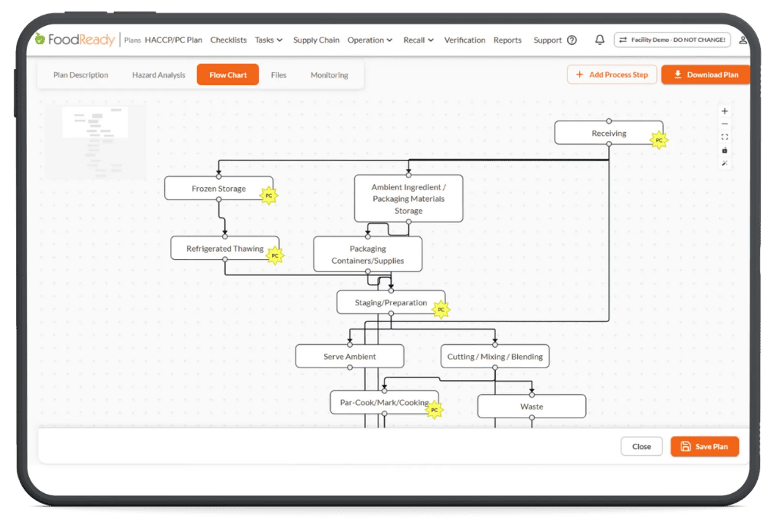The width and height of the screenshot is (775, 532).
Task: Zoom in on the flow chart canvas
Action: [725, 111]
